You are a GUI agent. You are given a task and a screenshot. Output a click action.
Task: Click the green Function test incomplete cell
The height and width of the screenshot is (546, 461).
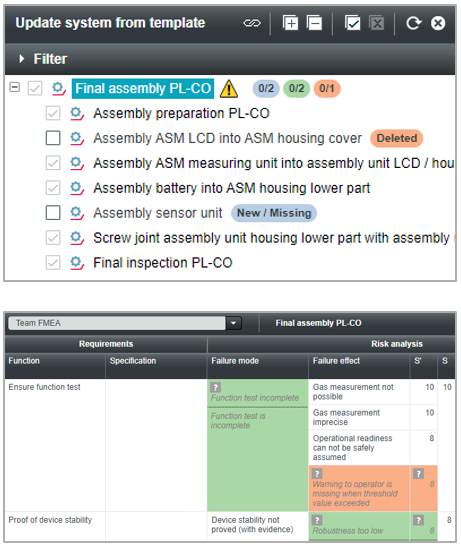point(258,393)
